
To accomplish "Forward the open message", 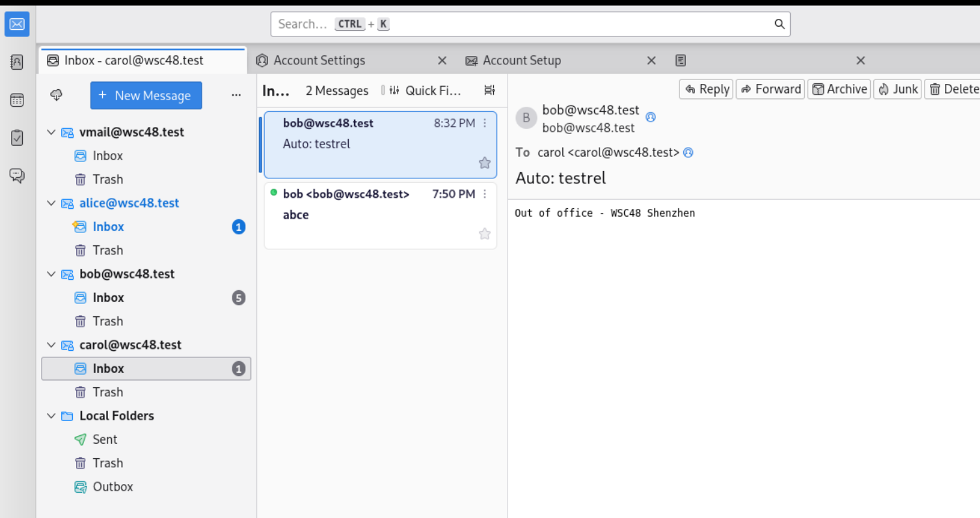I will point(770,89).
